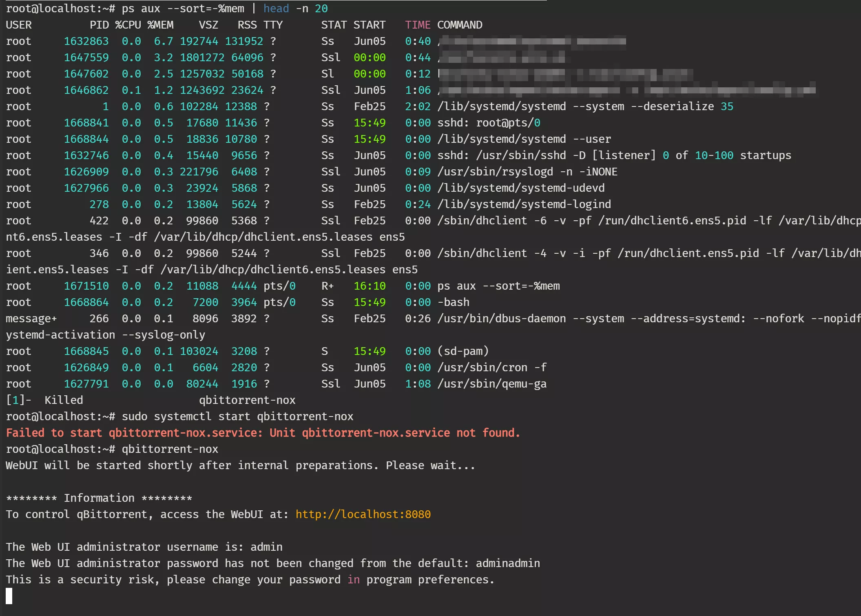Select the -bash process entry
861x616 pixels.
click(454, 302)
